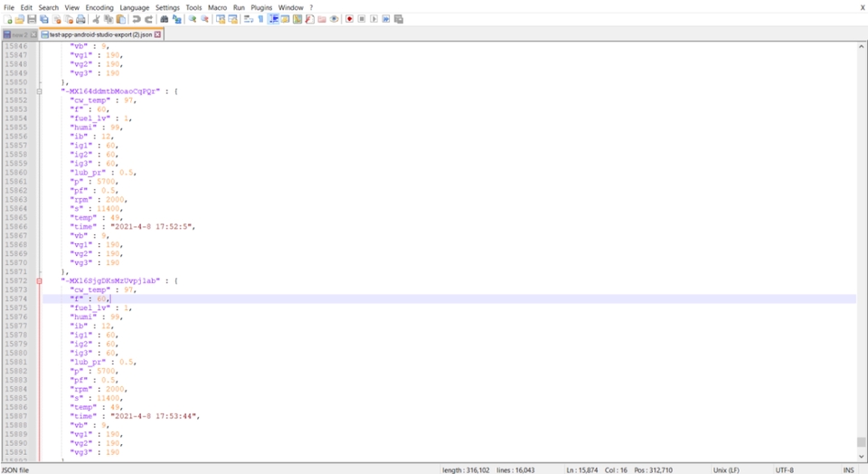Image resolution: width=868 pixels, height=474 pixels.
Task: Open the Edit menu
Action: [26, 7]
